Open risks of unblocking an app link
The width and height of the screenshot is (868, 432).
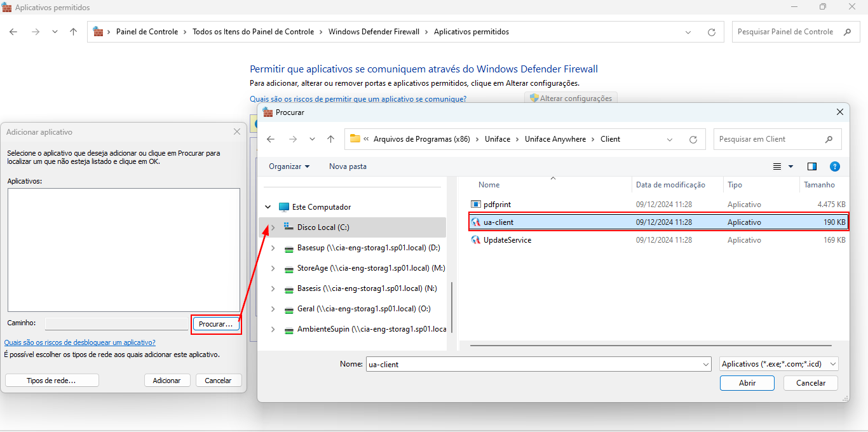tap(80, 342)
